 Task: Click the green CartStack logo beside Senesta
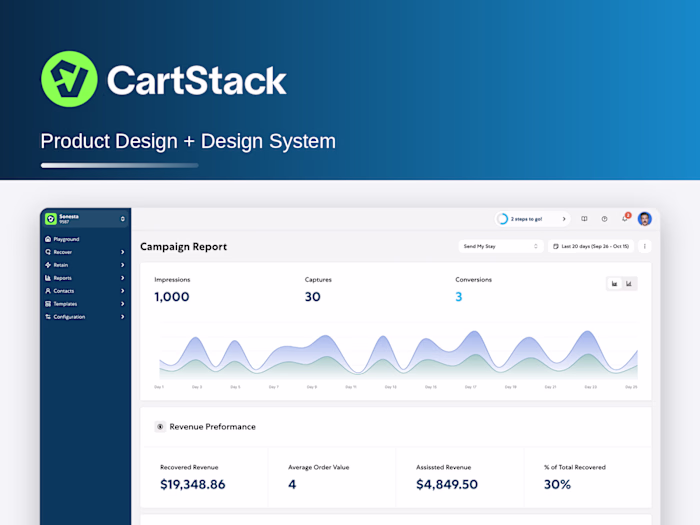click(x=51, y=219)
